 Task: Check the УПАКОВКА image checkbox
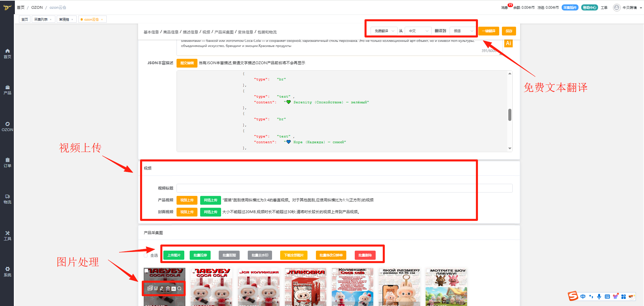(x=287, y=271)
